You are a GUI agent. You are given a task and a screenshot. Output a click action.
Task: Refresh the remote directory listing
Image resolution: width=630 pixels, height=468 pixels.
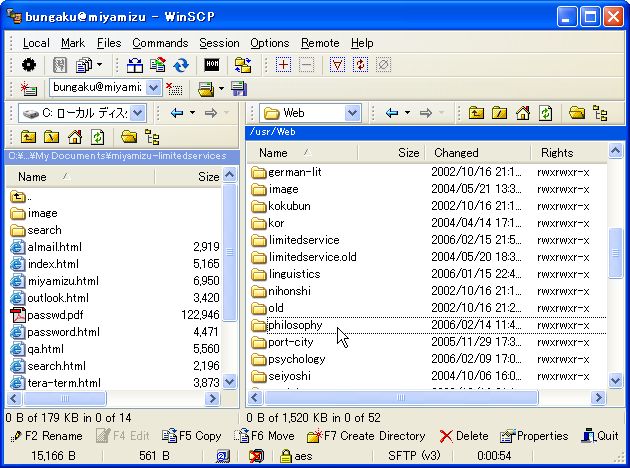click(546, 113)
